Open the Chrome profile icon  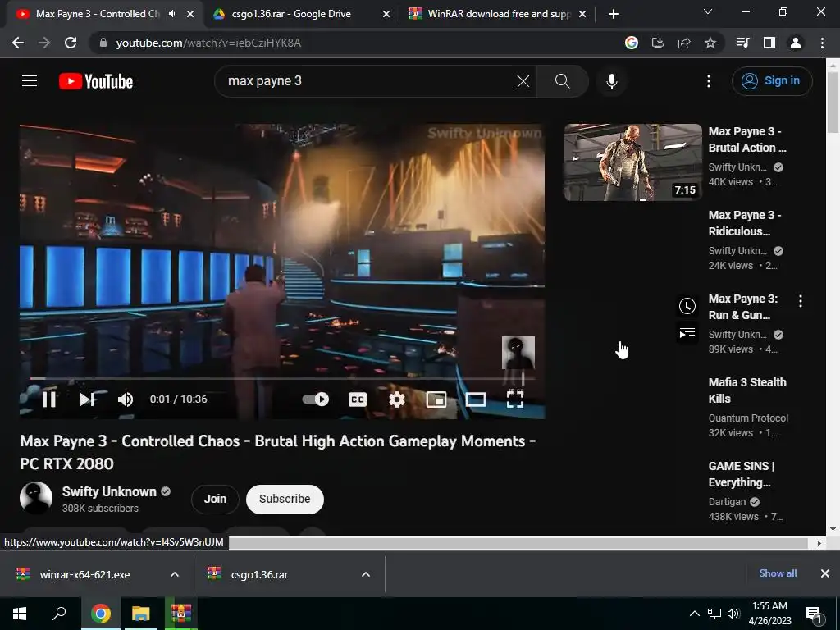pyautogui.click(x=796, y=43)
